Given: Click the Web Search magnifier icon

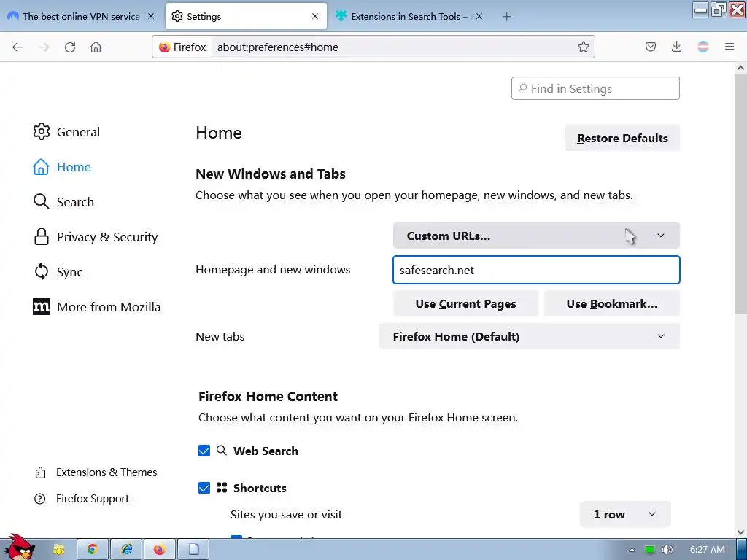Looking at the screenshot, I should (222, 451).
